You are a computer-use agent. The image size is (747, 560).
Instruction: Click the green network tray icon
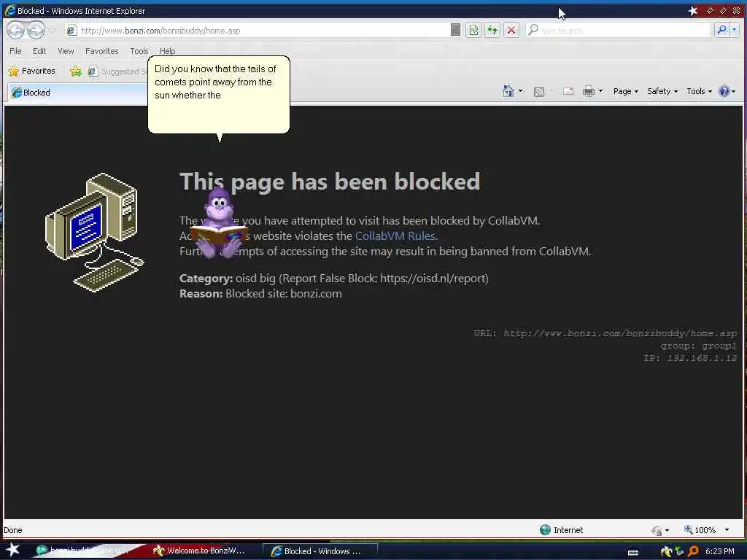[679, 551]
